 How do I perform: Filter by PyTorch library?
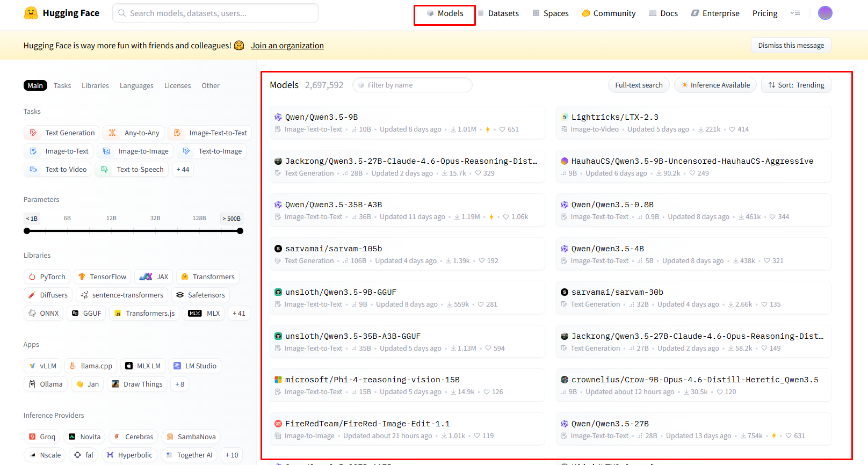tap(47, 277)
